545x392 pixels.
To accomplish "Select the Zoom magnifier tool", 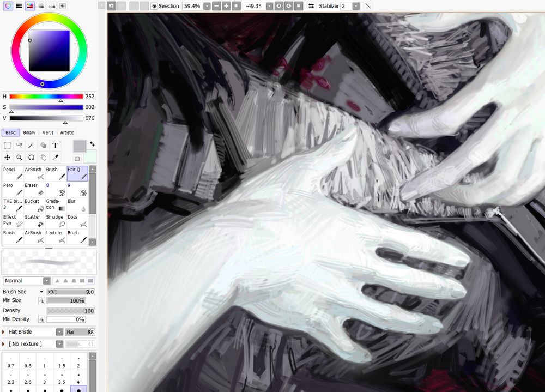I will click(19, 158).
